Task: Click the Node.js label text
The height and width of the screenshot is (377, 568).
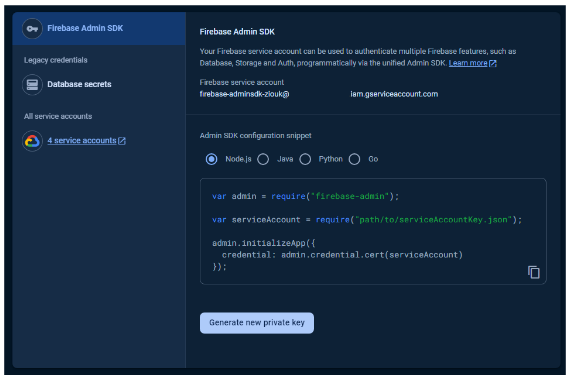Action: tap(238, 159)
